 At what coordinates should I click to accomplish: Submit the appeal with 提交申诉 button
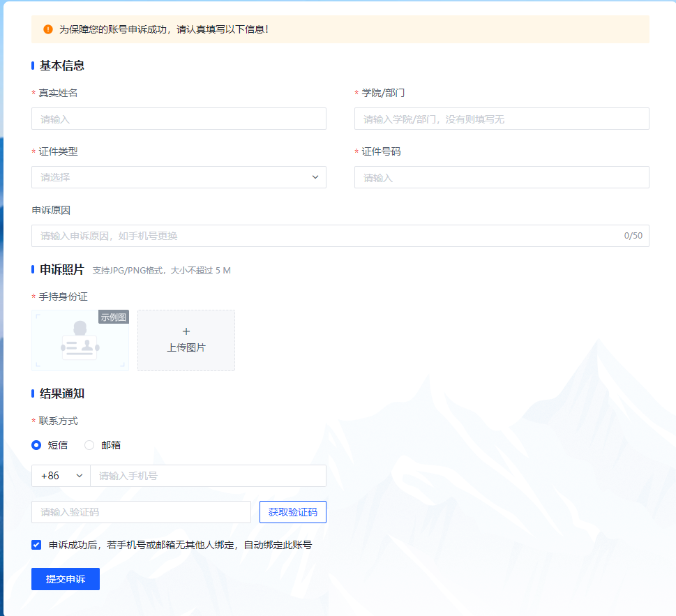coord(66,579)
